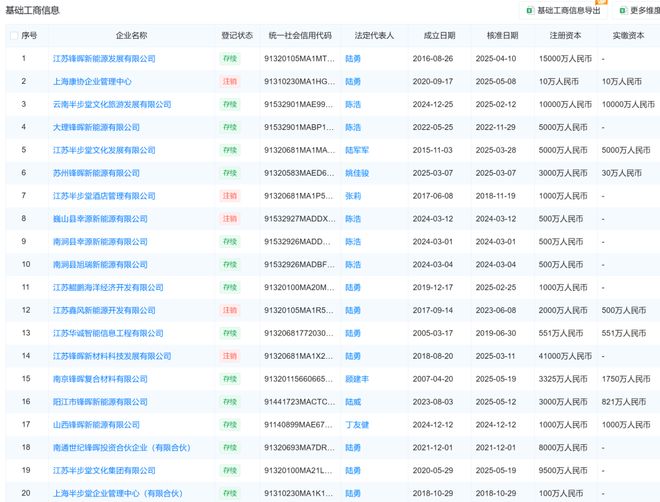The image size is (660, 502).
Task: Open 云南半步堂文化旅游发展有限公司 link
Action: click(111, 104)
